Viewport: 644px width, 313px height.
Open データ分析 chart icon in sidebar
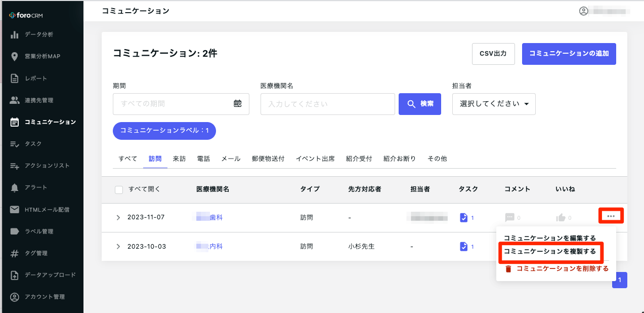coord(15,34)
